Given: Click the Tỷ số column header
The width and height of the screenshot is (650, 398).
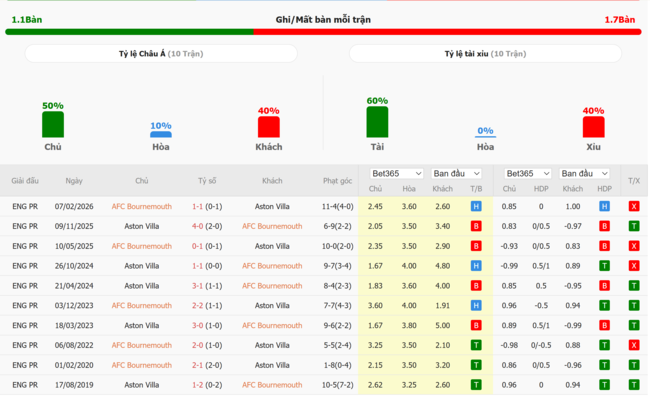Looking at the screenshot, I should pos(207,181).
